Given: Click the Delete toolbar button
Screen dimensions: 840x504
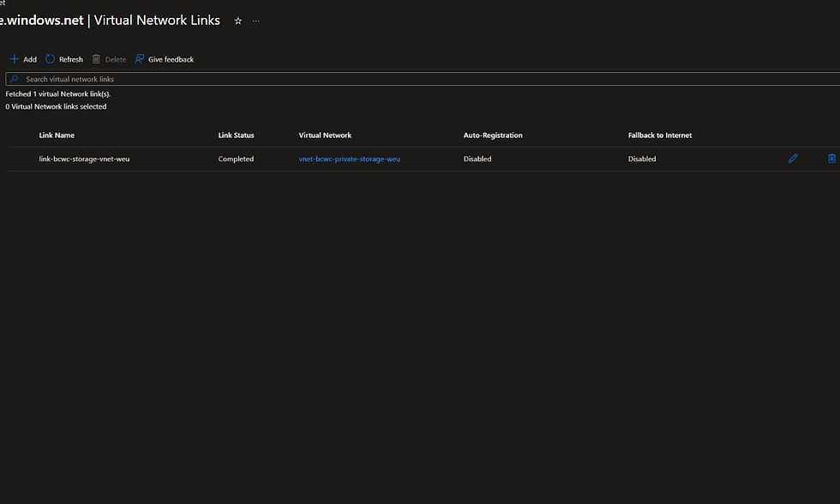Looking at the screenshot, I should pos(110,59).
